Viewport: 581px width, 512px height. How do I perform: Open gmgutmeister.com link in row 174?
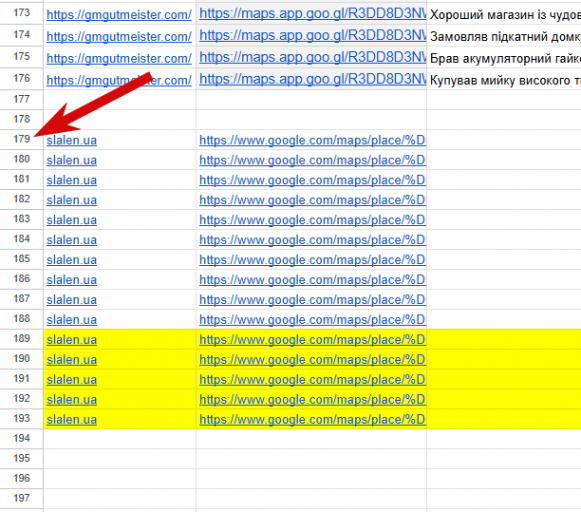tap(119, 37)
